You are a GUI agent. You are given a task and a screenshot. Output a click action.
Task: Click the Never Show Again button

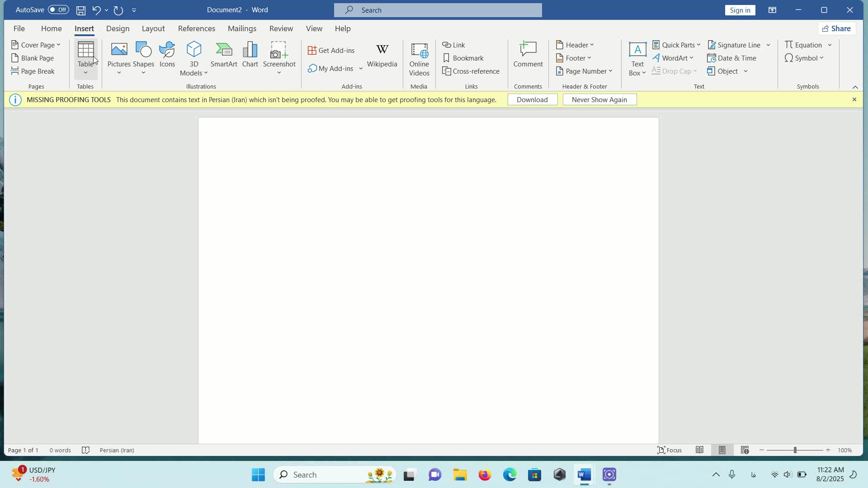599,99
